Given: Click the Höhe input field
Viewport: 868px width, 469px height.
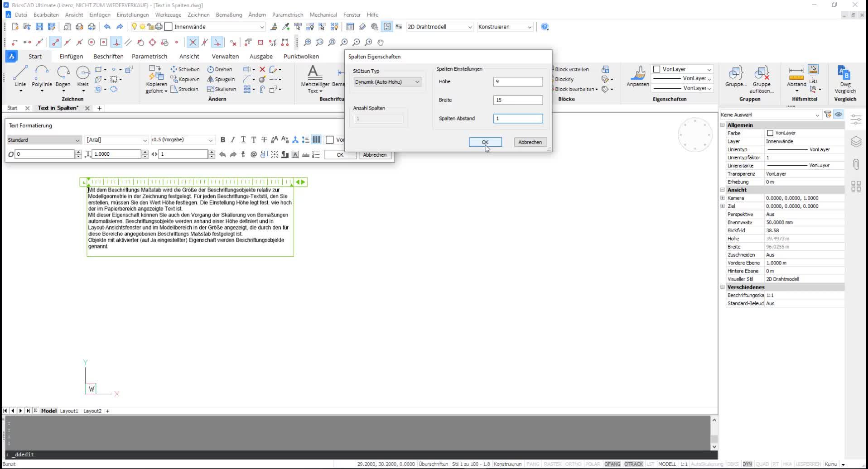Looking at the screenshot, I should coord(518,82).
